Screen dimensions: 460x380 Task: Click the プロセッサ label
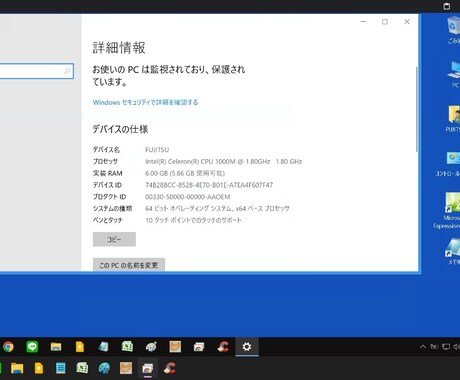[105, 161]
